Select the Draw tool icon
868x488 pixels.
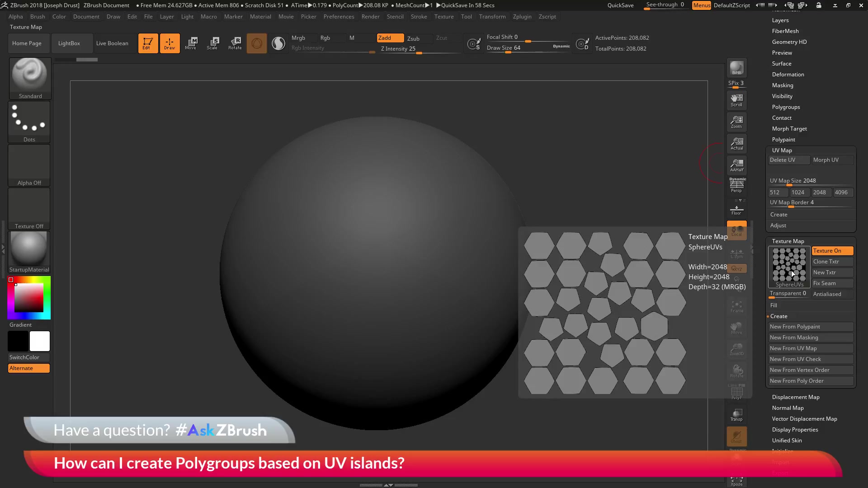tap(170, 43)
